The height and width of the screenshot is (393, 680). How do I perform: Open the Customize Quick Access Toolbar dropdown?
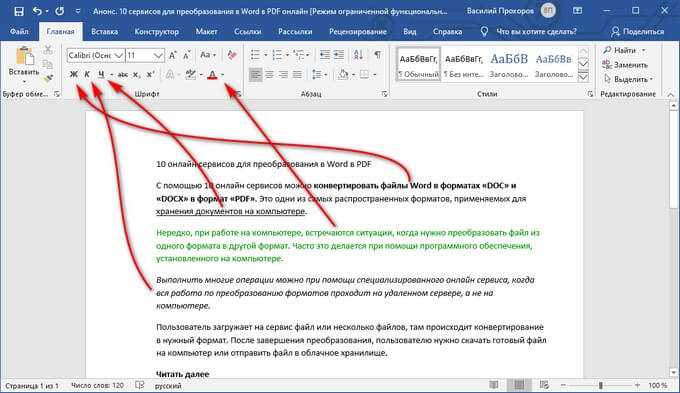point(78,11)
